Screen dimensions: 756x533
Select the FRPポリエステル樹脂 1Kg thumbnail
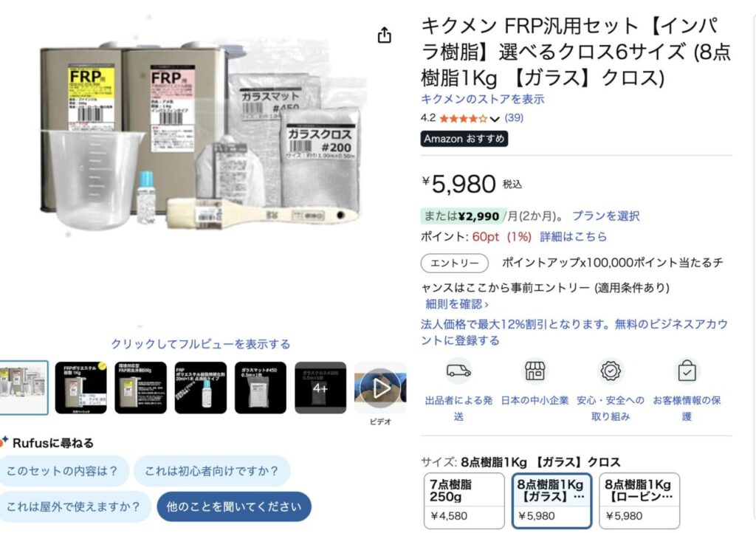[81, 388]
